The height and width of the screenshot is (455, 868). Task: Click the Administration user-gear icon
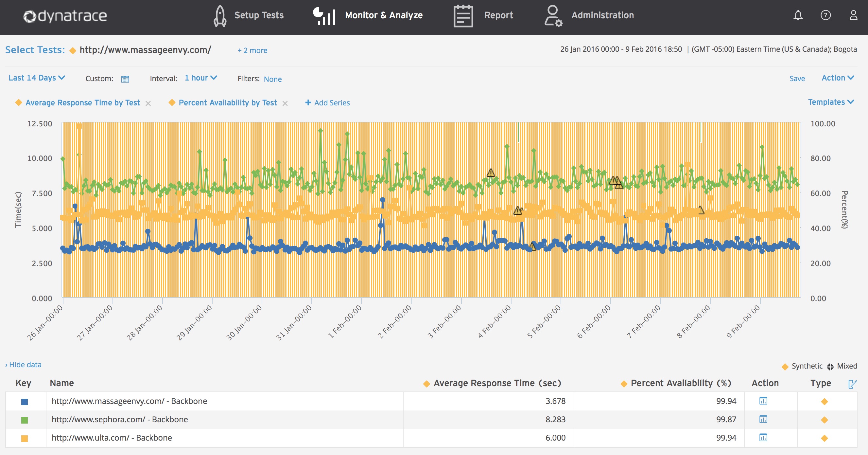click(x=553, y=15)
